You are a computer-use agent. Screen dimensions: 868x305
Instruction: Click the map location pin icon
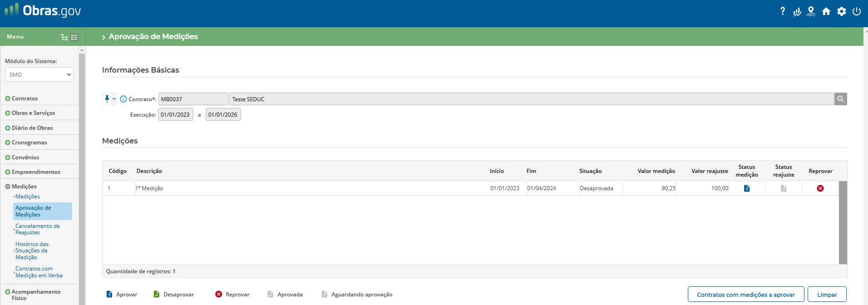811,12
